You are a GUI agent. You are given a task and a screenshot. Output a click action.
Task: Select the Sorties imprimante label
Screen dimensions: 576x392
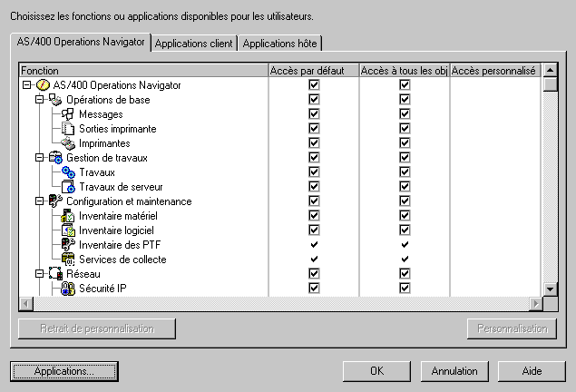(118, 129)
